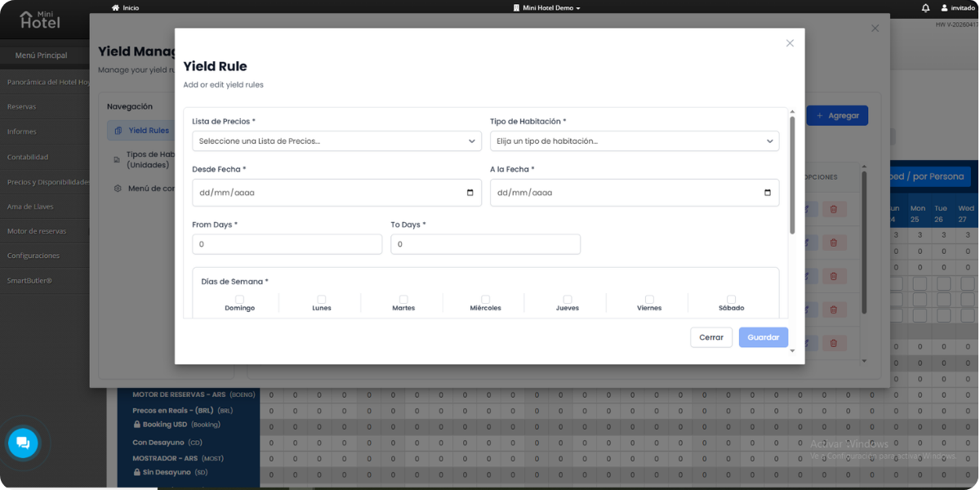The width and height of the screenshot is (980, 490).
Task: Click the dialog scrollbar down arrow
Action: (x=792, y=350)
